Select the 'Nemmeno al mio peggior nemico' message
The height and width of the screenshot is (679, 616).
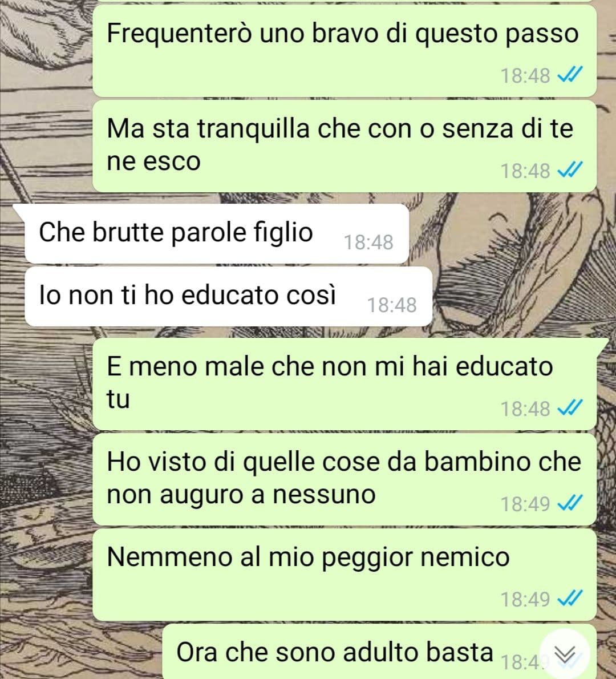[x=345, y=574]
